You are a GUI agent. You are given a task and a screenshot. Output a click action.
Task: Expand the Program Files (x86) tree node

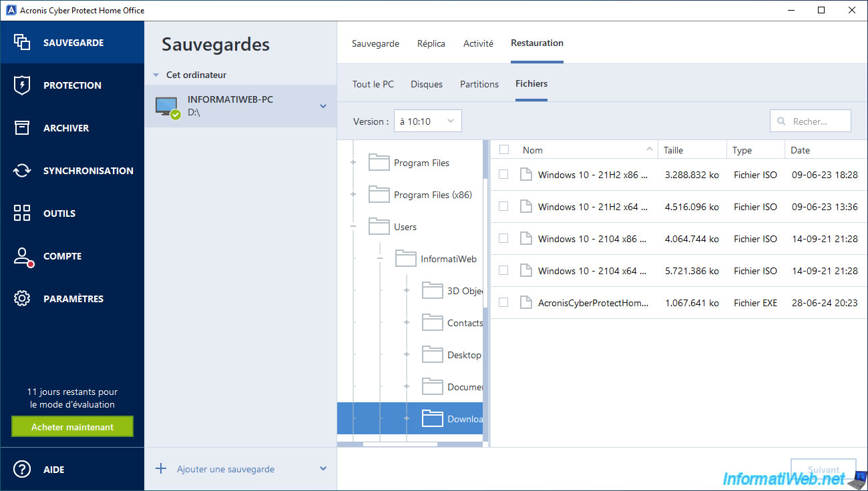click(353, 195)
